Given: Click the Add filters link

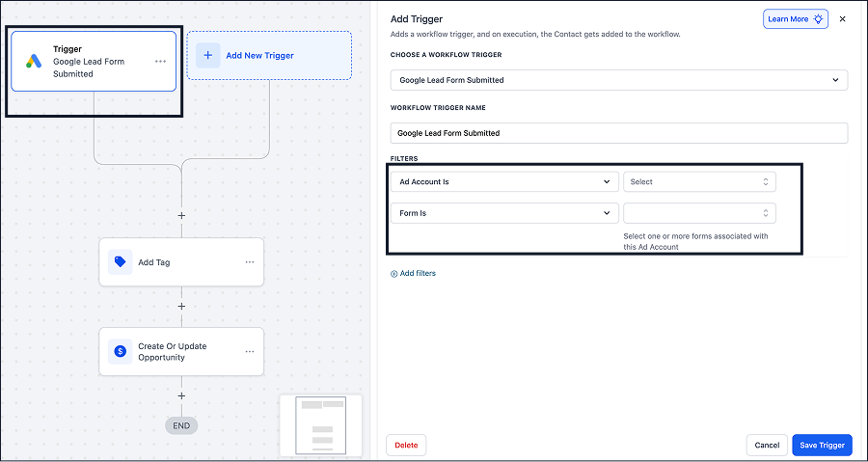Looking at the screenshot, I should pos(414,274).
